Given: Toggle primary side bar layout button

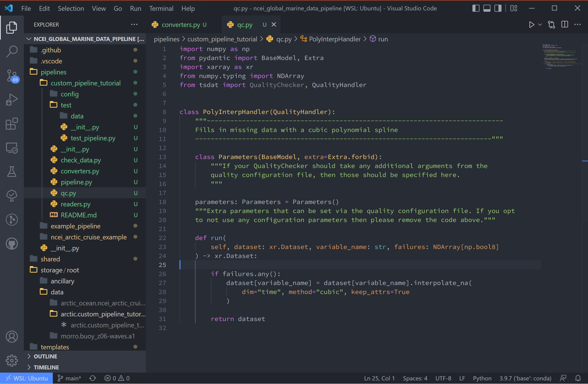Looking at the screenshot, I should (x=476, y=8).
